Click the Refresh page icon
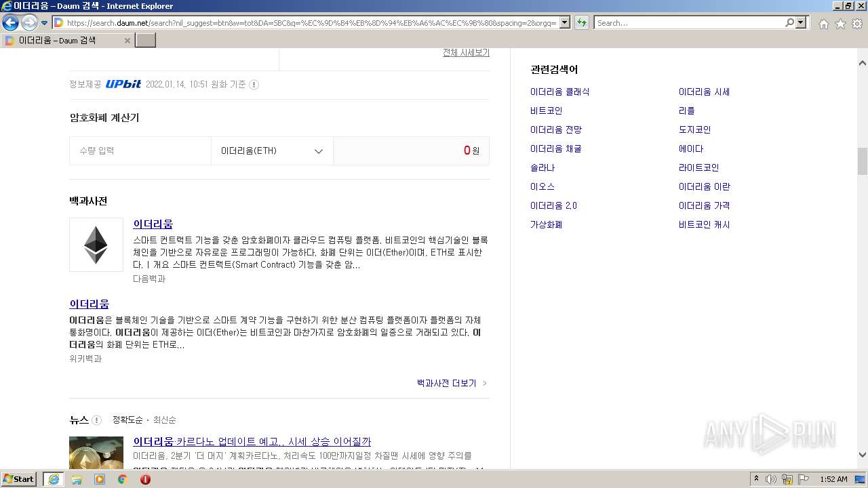The image size is (868, 488). (x=582, y=23)
